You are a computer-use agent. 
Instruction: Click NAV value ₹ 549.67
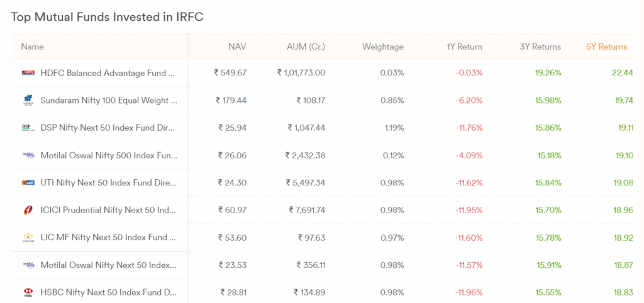pos(230,73)
